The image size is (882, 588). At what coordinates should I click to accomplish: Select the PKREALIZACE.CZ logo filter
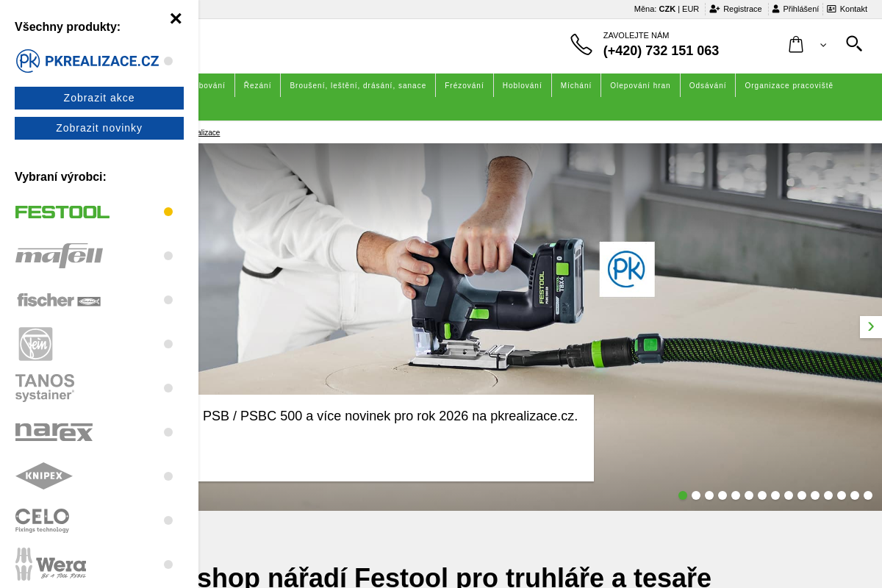(x=87, y=61)
